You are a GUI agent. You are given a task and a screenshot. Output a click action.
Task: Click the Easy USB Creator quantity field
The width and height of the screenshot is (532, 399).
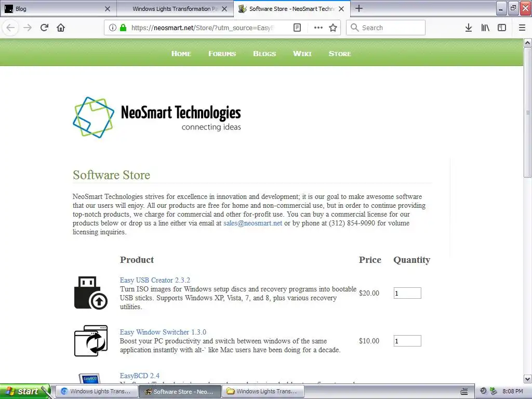click(x=407, y=293)
